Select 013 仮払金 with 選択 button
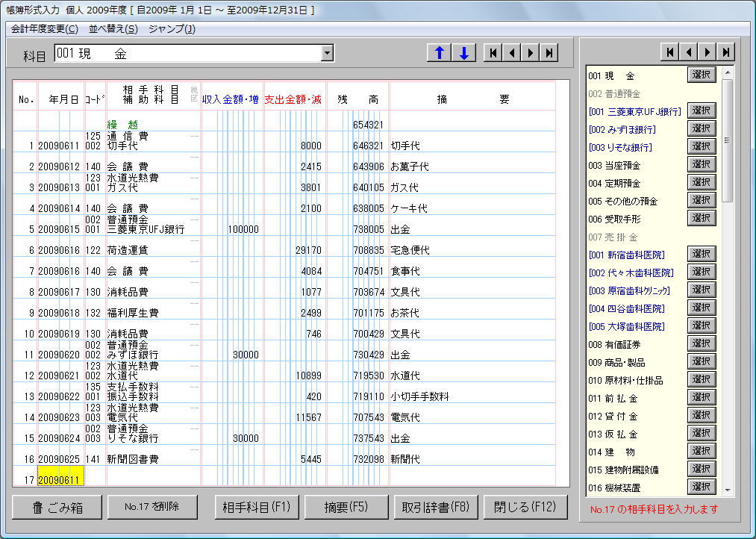 [x=702, y=434]
